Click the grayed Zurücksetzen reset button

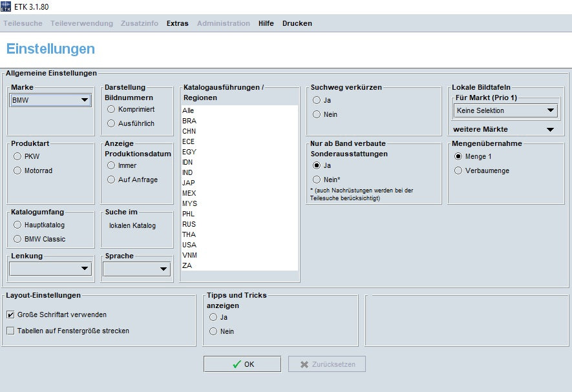[x=326, y=364]
